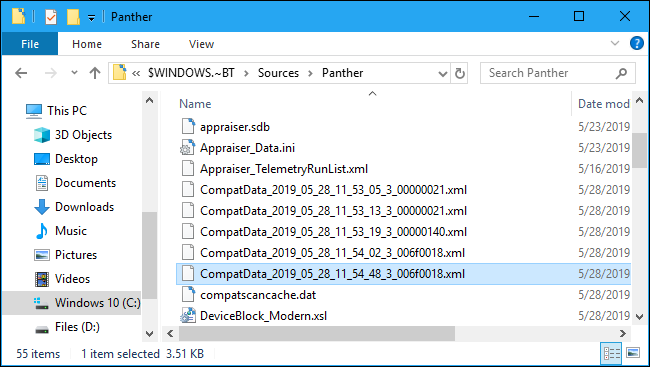The image size is (650, 367).
Task: Click the file list vertical scrollbar thumb
Action: [x=640, y=150]
